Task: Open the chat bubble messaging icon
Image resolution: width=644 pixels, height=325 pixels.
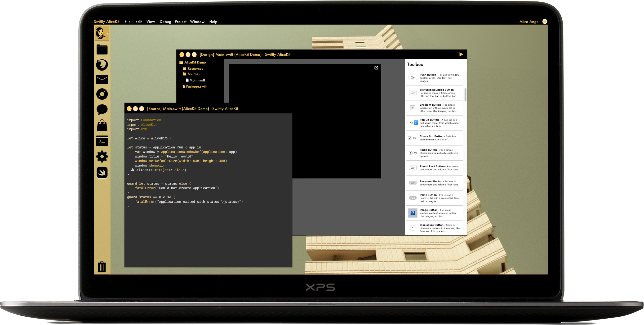Action: coord(102,109)
